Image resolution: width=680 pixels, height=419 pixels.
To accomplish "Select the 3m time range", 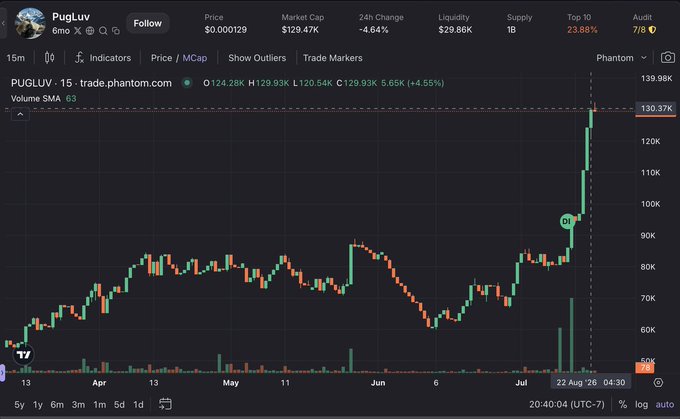I will [x=78, y=405].
